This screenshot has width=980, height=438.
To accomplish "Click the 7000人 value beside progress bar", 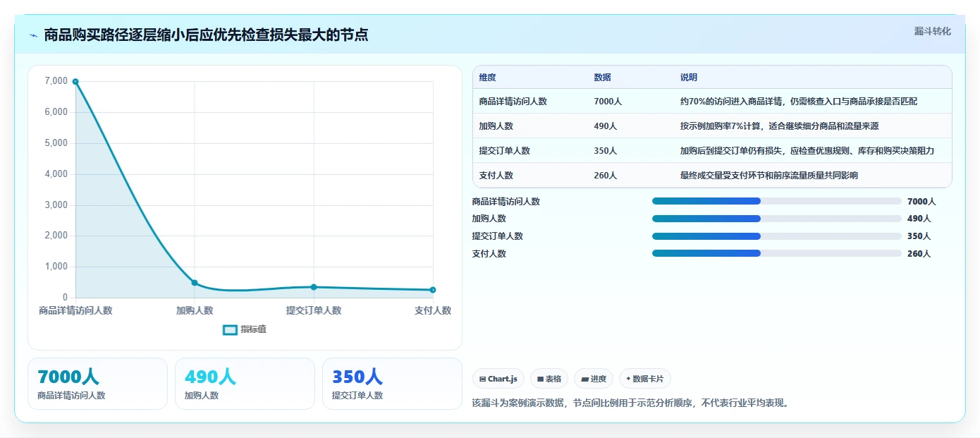I will [x=921, y=202].
